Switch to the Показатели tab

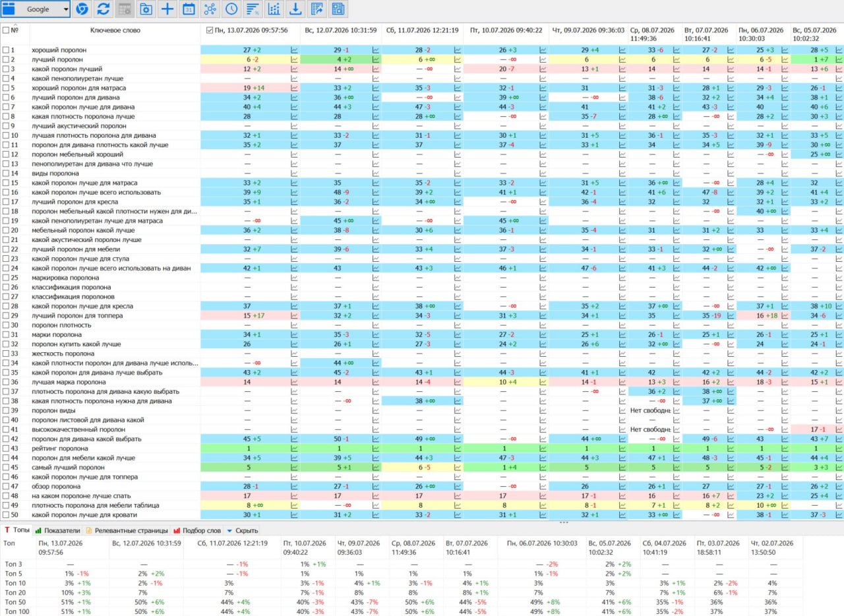point(57,530)
